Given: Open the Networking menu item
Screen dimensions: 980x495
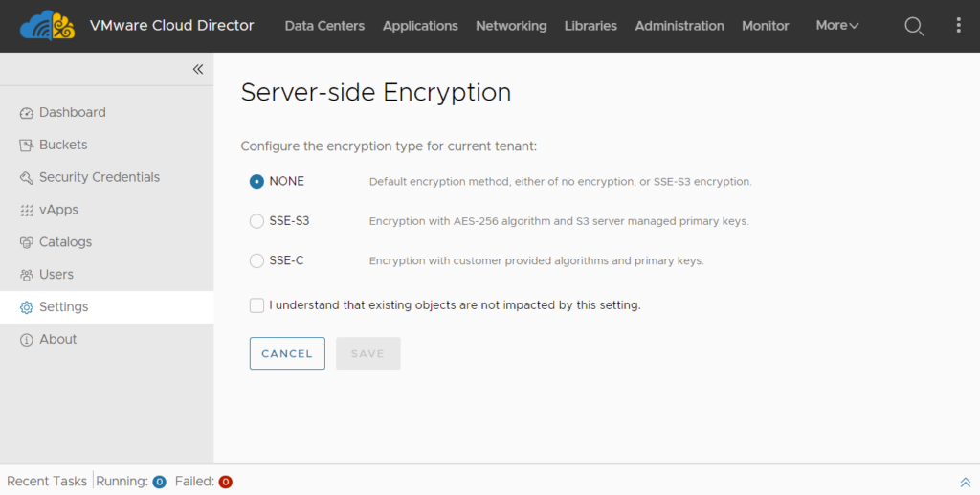Looking at the screenshot, I should pyautogui.click(x=511, y=26).
